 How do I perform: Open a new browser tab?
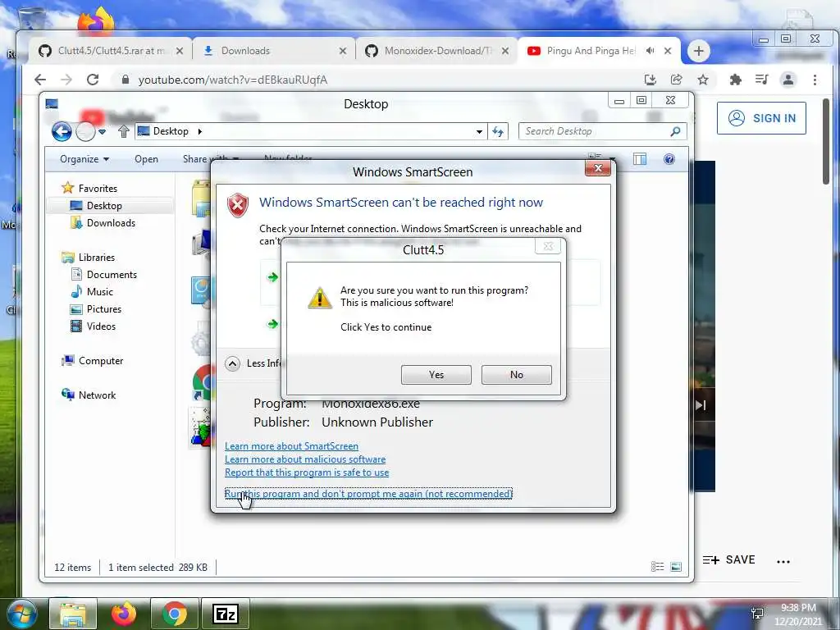click(x=698, y=51)
